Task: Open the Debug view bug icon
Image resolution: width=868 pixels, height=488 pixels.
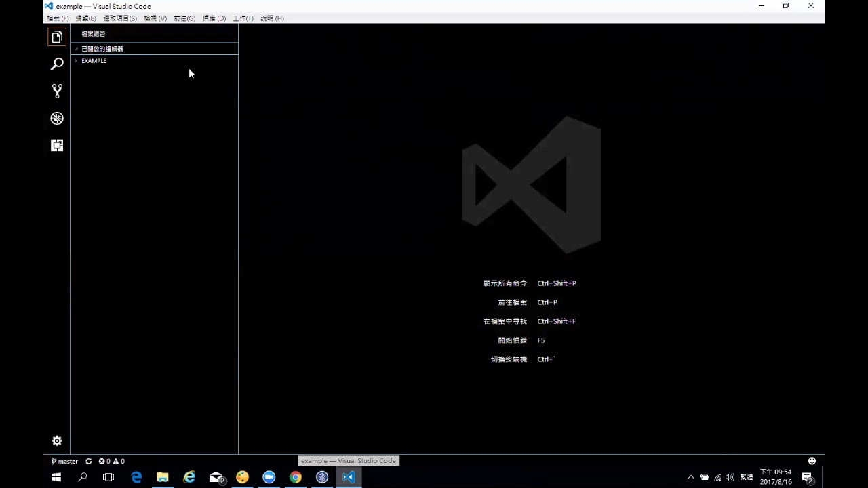Action: (57, 118)
